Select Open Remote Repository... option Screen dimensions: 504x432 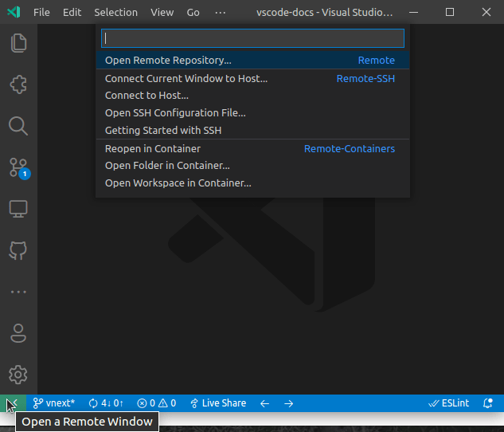click(x=168, y=61)
